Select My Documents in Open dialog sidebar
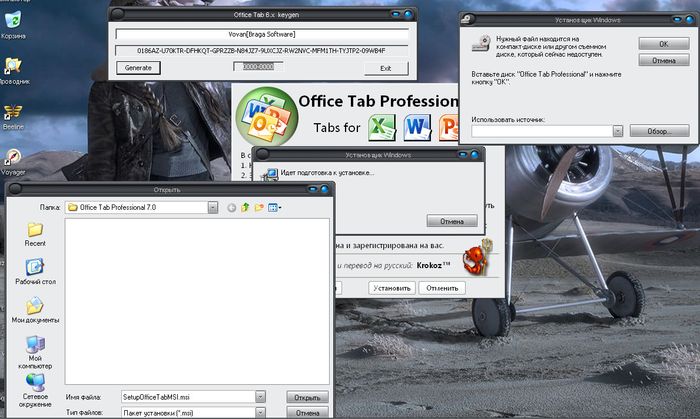 point(35,310)
